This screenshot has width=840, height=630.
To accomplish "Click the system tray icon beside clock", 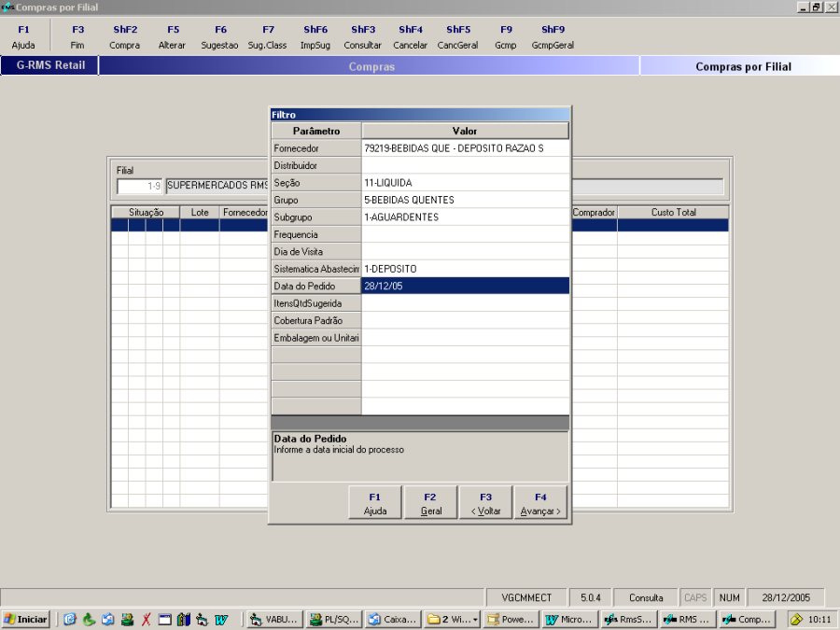I will 795,620.
